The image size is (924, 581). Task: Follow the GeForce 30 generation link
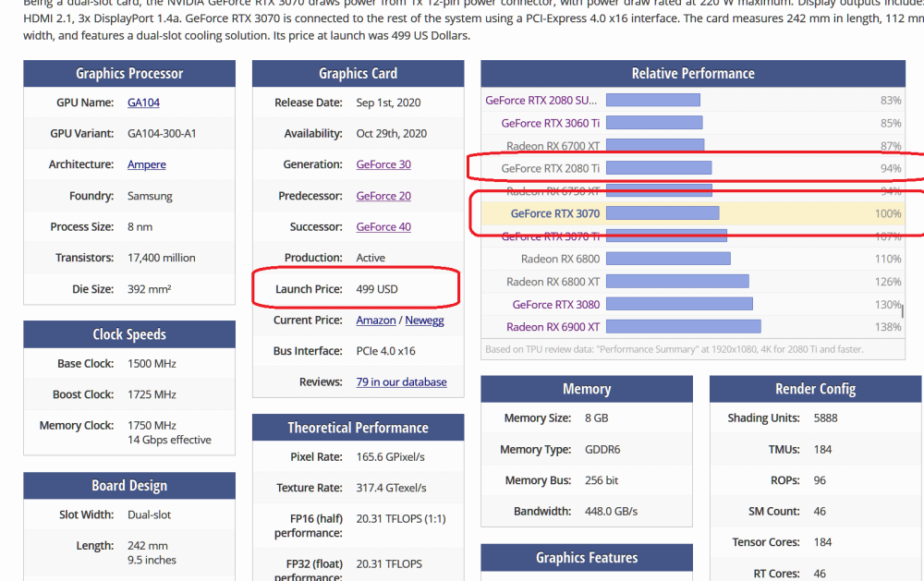(383, 164)
